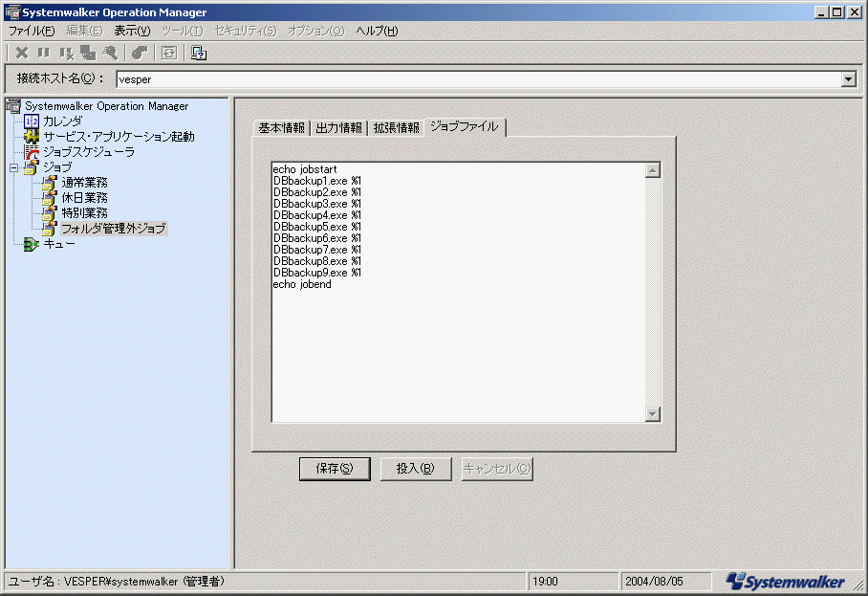Screen dimensions: 868x596
Task: Click the gear icon beside サービス・アプリケーション起動
Action: (x=32, y=136)
